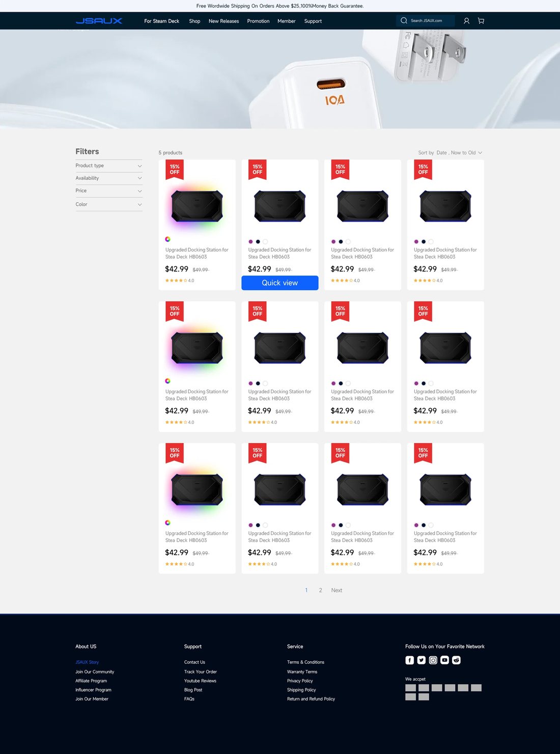The height and width of the screenshot is (754, 560).
Task: Visit the Facebook page via footer icon
Action: pos(410,660)
